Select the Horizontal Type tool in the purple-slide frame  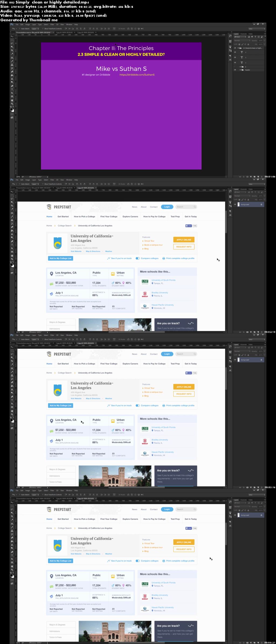click(x=12, y=89)
